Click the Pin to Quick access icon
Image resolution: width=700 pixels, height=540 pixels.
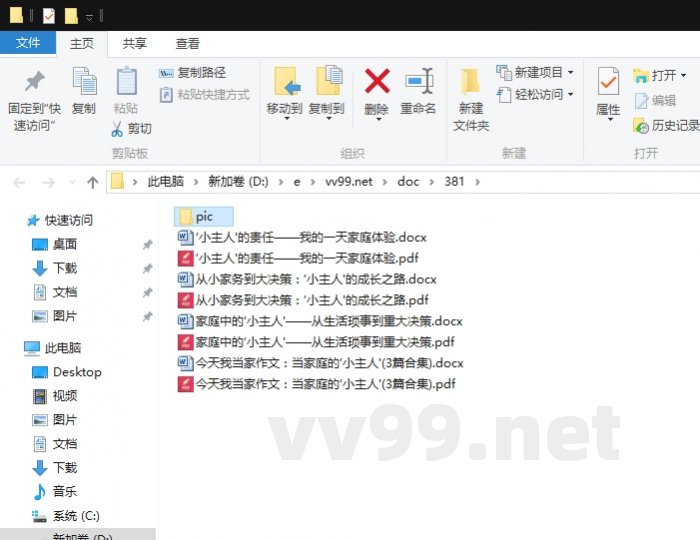pos(34,82)
